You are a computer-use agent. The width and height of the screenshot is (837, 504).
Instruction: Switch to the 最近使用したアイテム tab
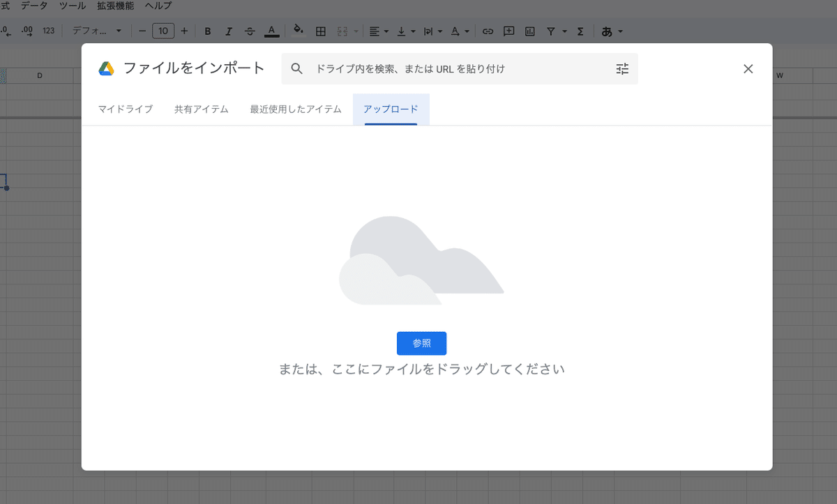296,109
